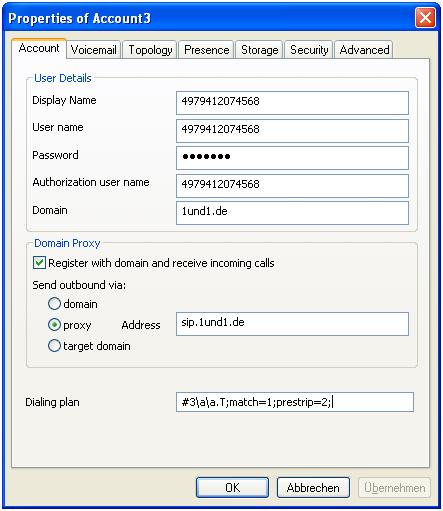
Task: Confirm settings with the OK button
Action: (232, 488)
